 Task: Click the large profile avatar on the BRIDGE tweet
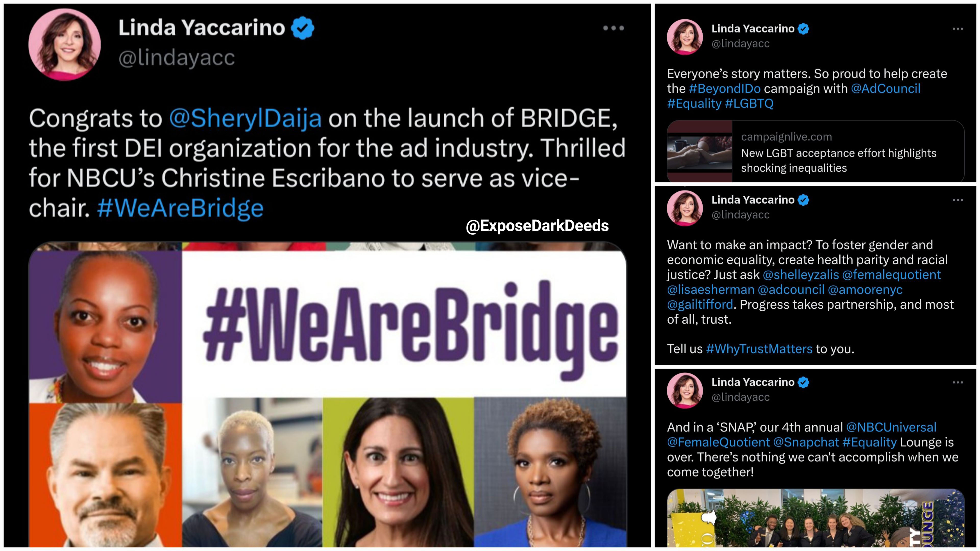tap(64, 44)
